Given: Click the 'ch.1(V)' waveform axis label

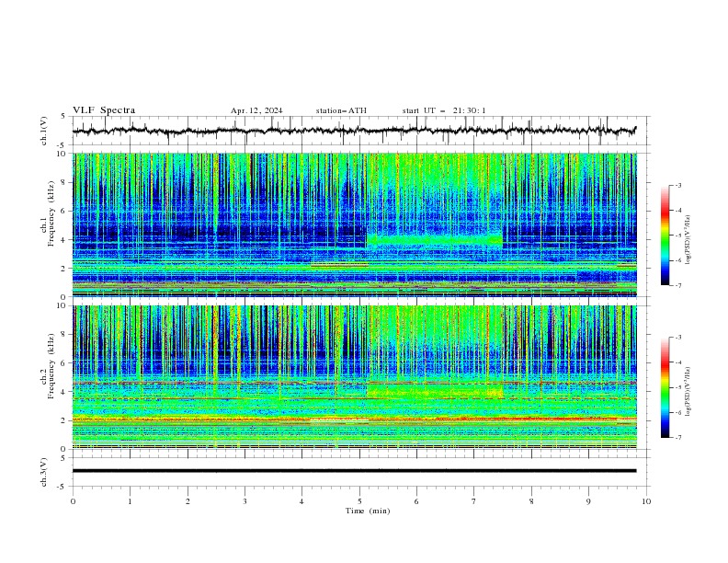Looking at the screenshot, I should click(x=44, y=131).
